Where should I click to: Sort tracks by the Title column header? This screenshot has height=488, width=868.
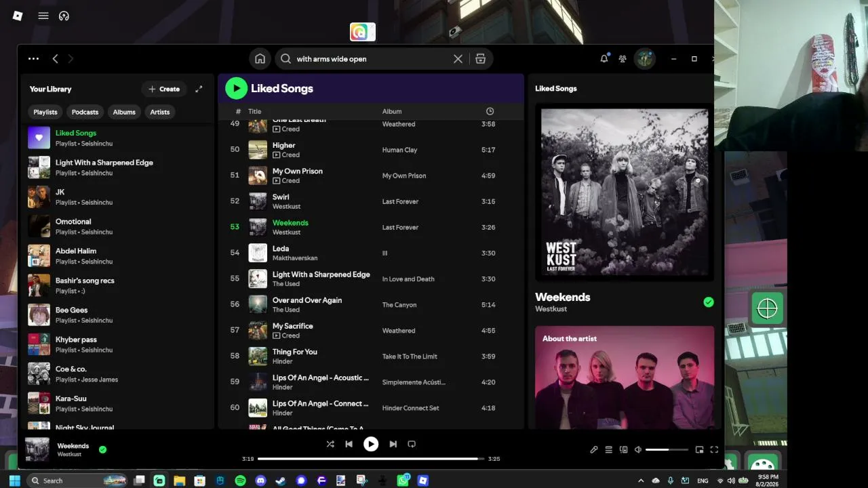pyautogui.click(x=254, y=111)
